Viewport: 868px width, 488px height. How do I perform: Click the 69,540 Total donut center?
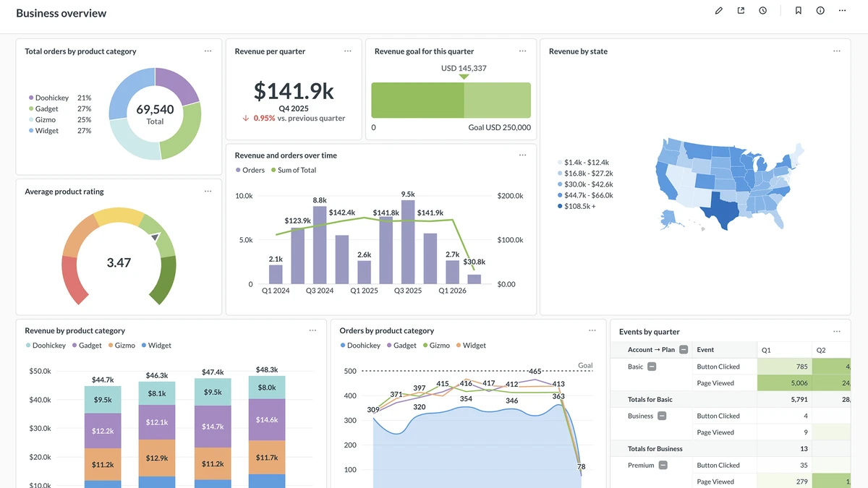155,113
